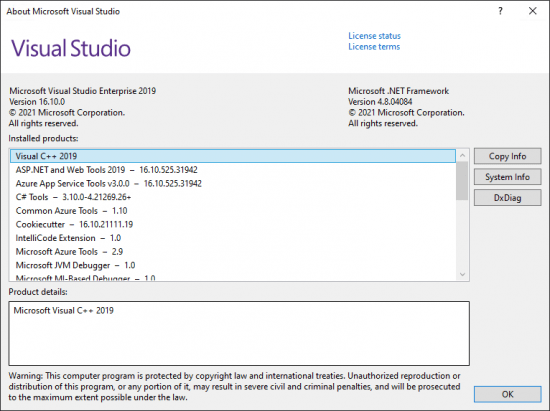Image resolution: width=550 pixels, height=411 pixels.
Task: Select the C# Tools row
Action: 233,197
